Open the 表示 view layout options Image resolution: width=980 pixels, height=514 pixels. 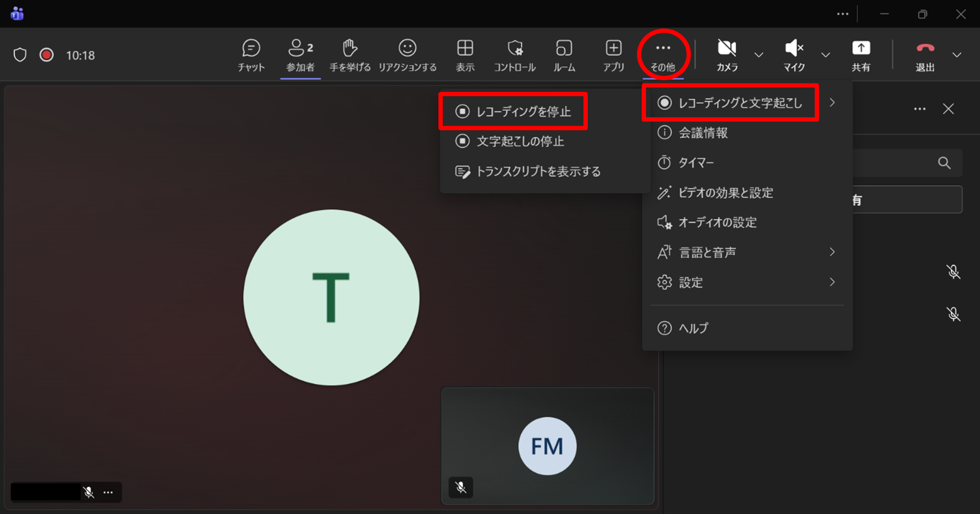coord(465,55)
